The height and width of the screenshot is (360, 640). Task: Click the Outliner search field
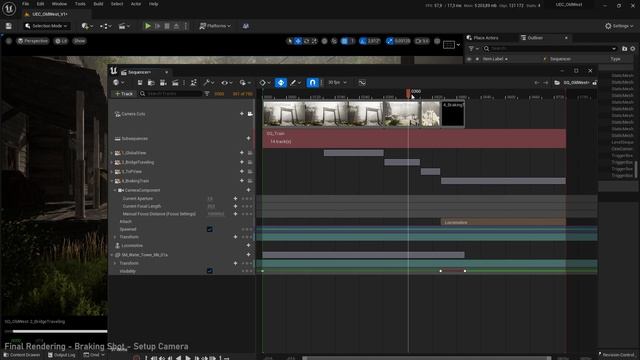(x=550, y=49)
